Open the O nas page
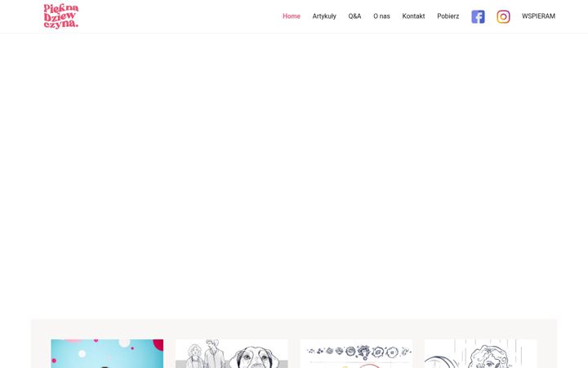Image resolution: width=588 pixels, height=368 pixels. tap(381, 16)
